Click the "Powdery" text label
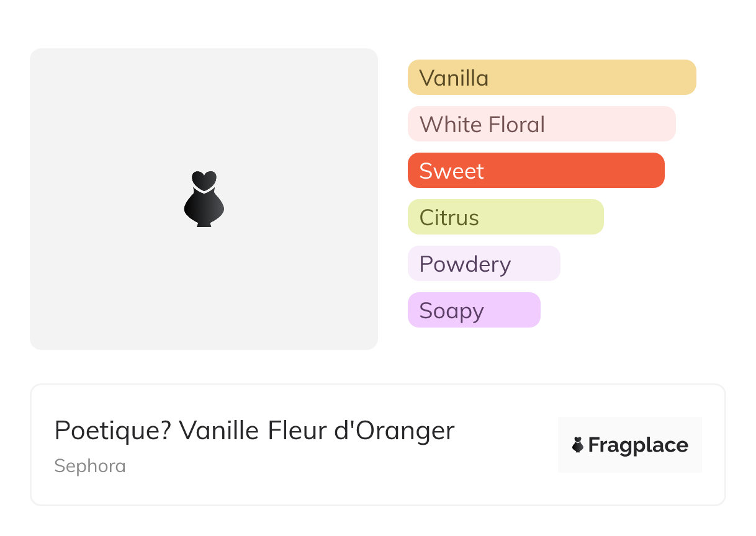 (x=465, y=264)
